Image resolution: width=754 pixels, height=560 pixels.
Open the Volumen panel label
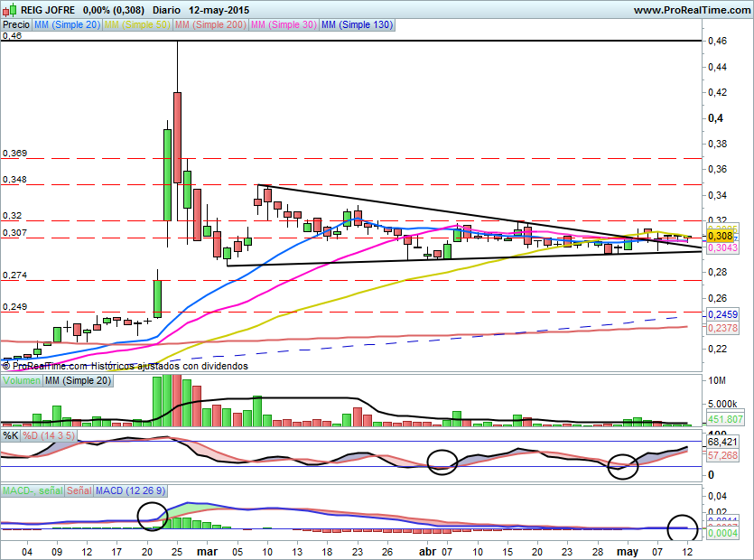tap(21, 382)
